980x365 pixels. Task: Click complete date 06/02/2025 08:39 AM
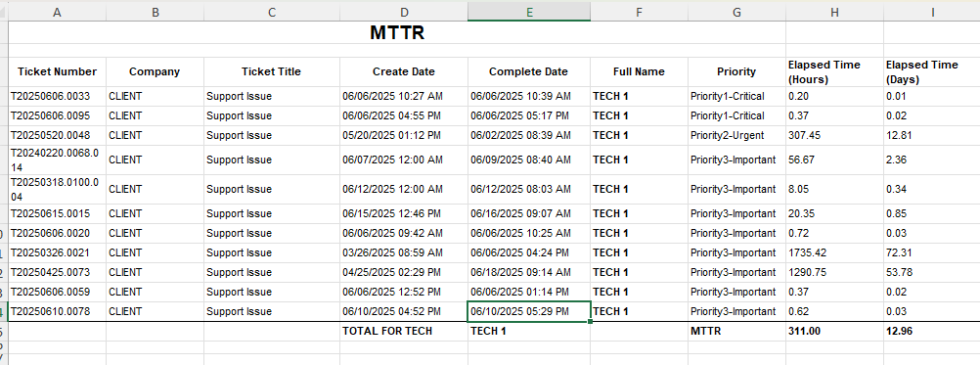[529, 136]
